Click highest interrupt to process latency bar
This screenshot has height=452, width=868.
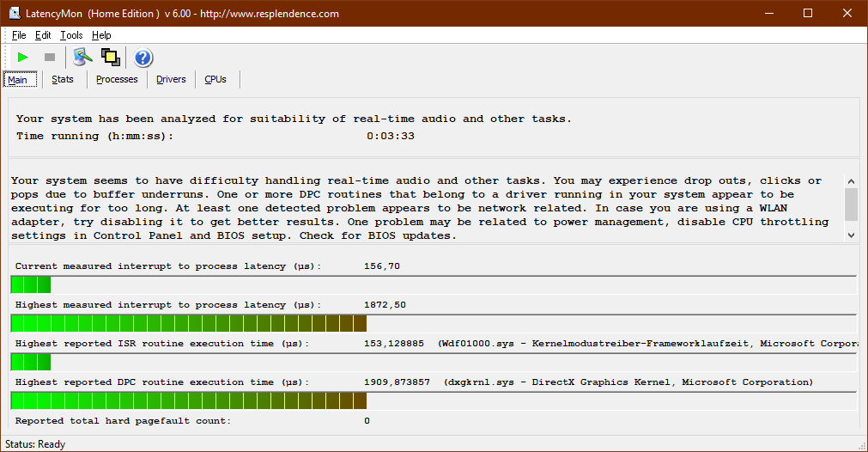tap(434, 323)
